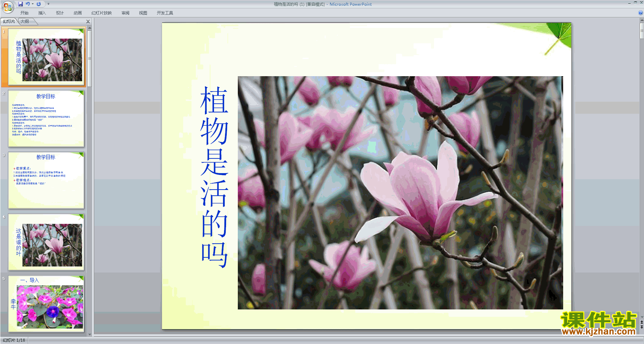This screenshot has height=344, width=644.
Task: Select slide 3 thumbnail with 教学重点
Action: pos(46,180)
